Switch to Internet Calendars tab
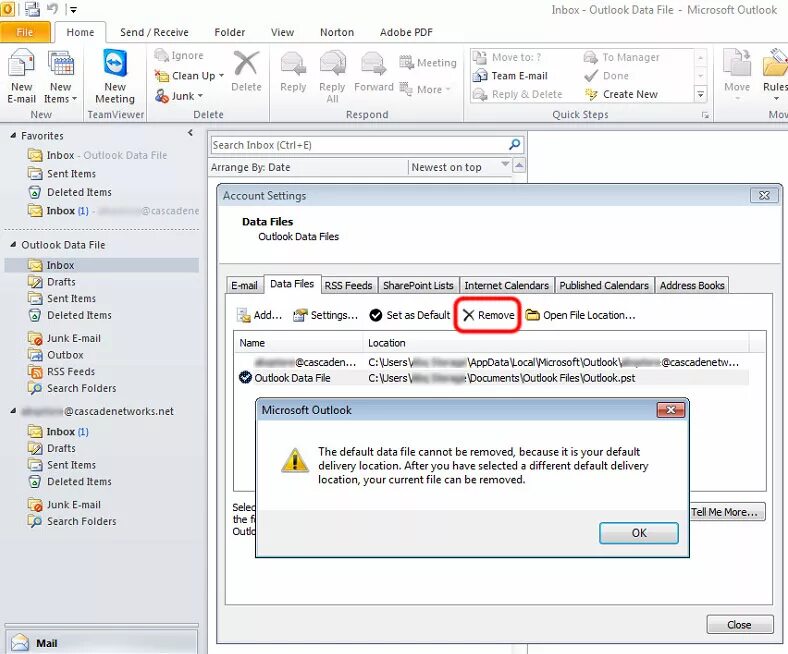Image resolution: width=788 pixels, height=654 pixels. 507,286
